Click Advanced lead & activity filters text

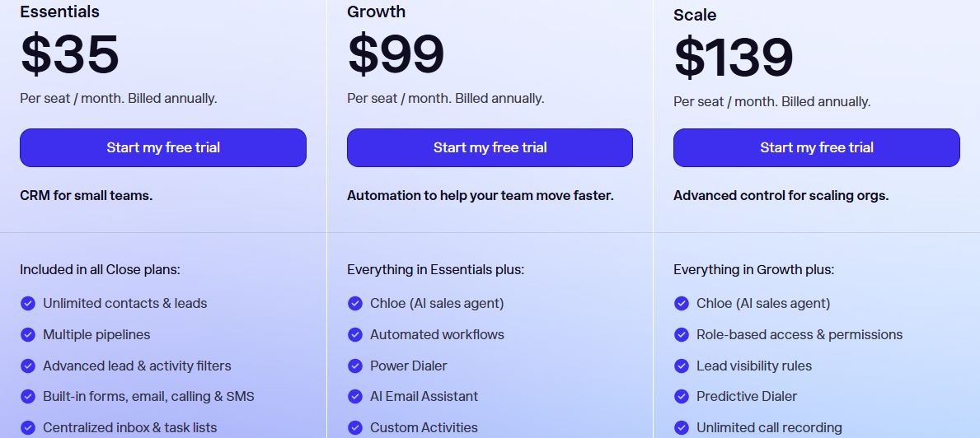tap(137, 366)
